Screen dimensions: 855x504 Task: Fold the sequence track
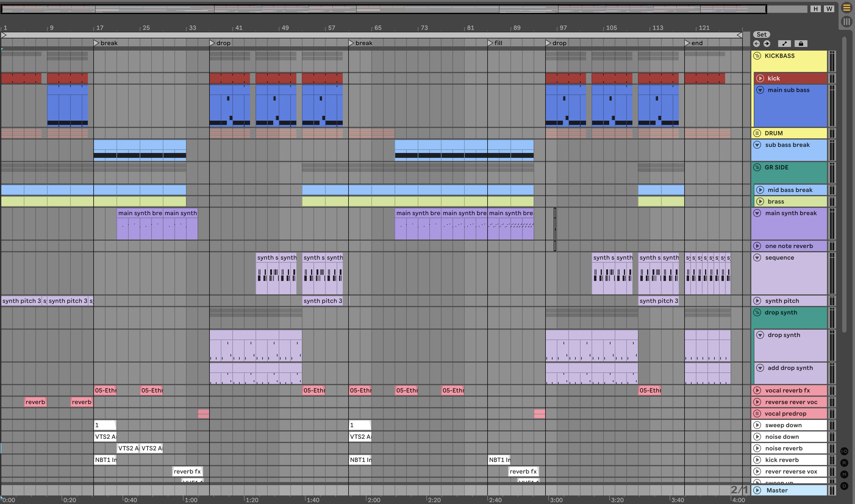tap(757, 257)
